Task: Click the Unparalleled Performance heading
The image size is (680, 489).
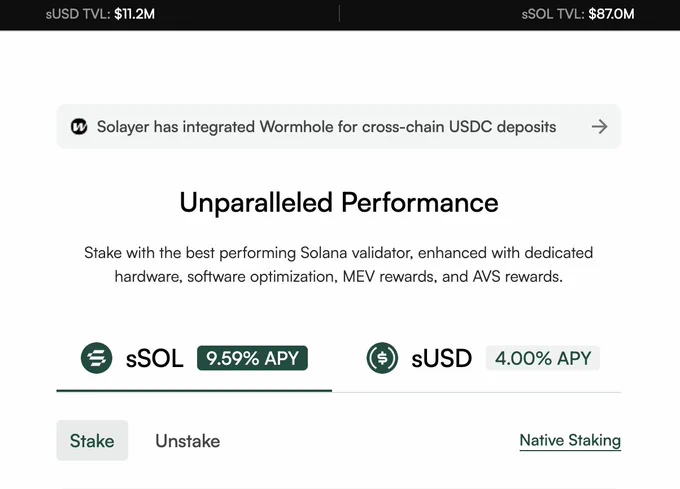Action: (339, 202)
